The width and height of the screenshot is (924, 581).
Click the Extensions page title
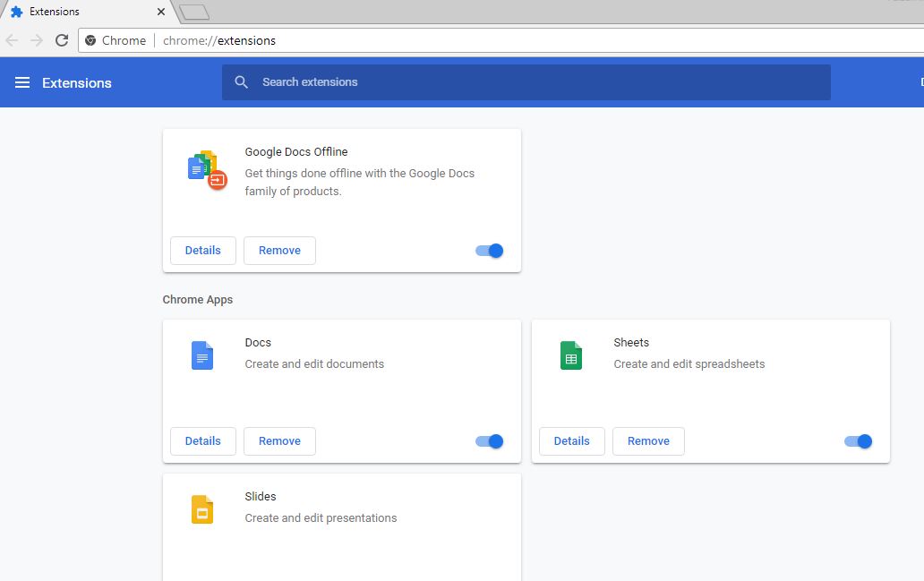click(77, 83)
